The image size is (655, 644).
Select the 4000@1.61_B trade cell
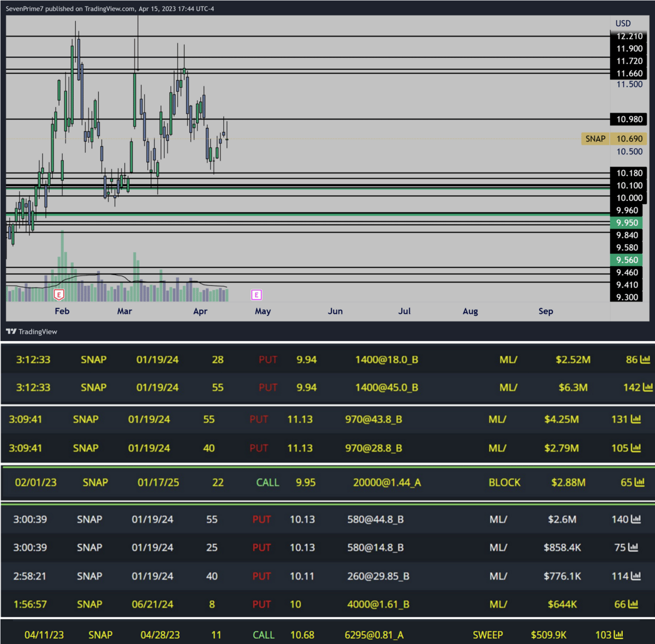point(378,604)
